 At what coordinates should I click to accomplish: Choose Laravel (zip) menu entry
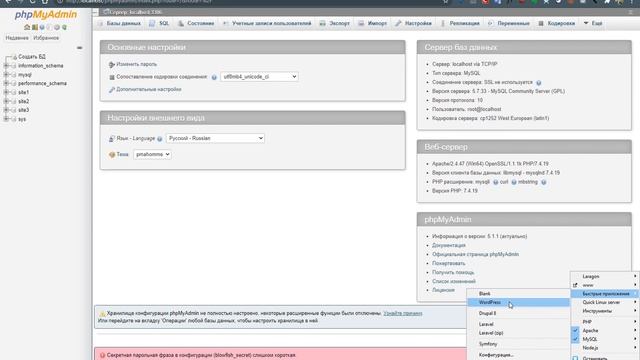pos(518,333)
